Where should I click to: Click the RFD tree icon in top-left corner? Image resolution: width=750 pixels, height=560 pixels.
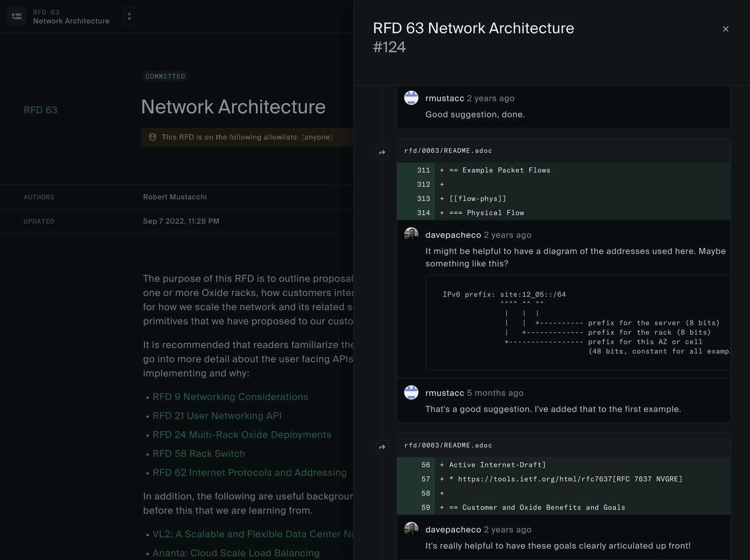click(16, 16)
